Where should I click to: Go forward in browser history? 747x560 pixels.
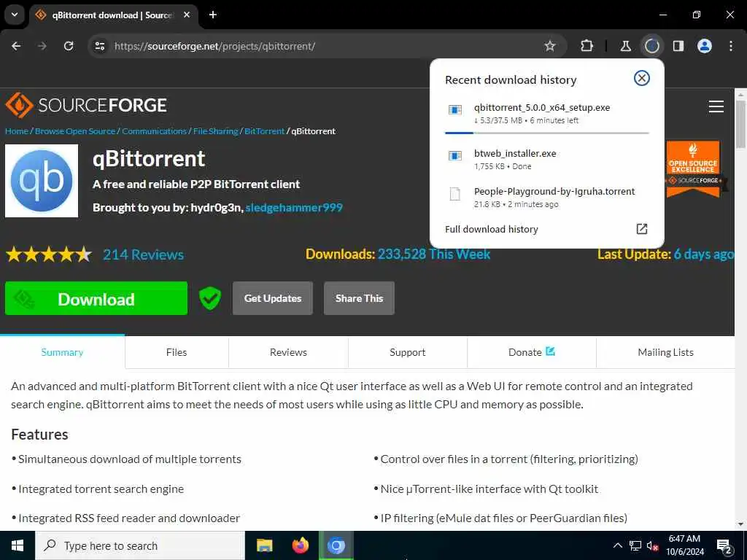tap(42, 46)
